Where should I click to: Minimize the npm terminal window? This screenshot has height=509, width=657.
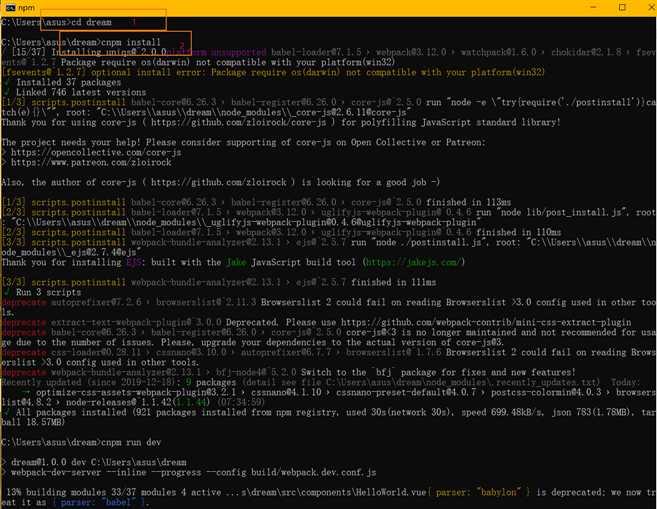(x=593, y=8)
